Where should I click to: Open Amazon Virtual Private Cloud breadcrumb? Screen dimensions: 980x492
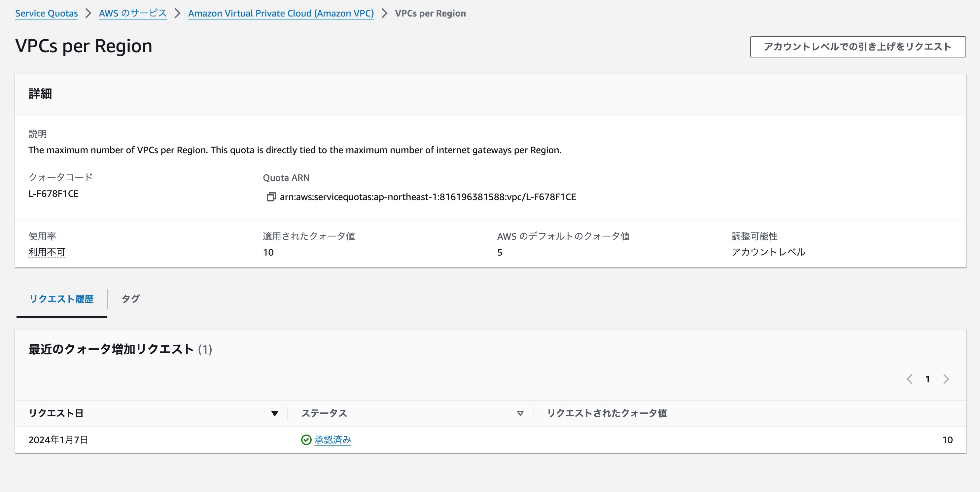point(281,13)
